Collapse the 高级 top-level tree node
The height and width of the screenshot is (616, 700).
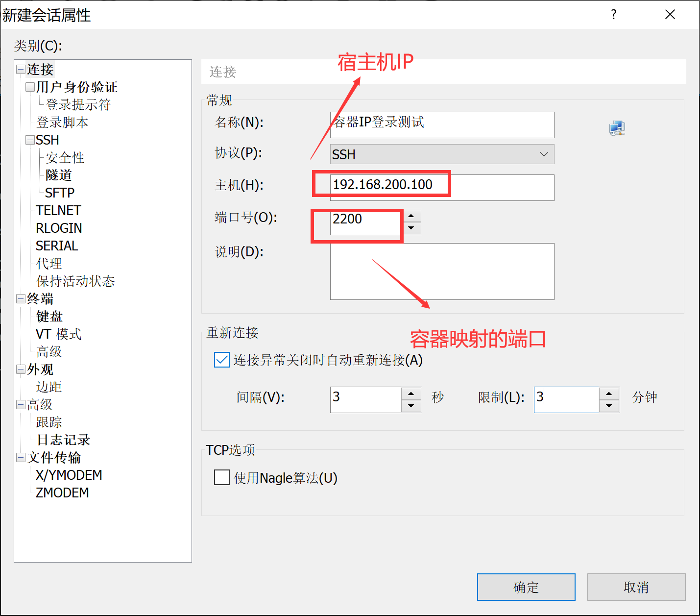pos(21,404)
